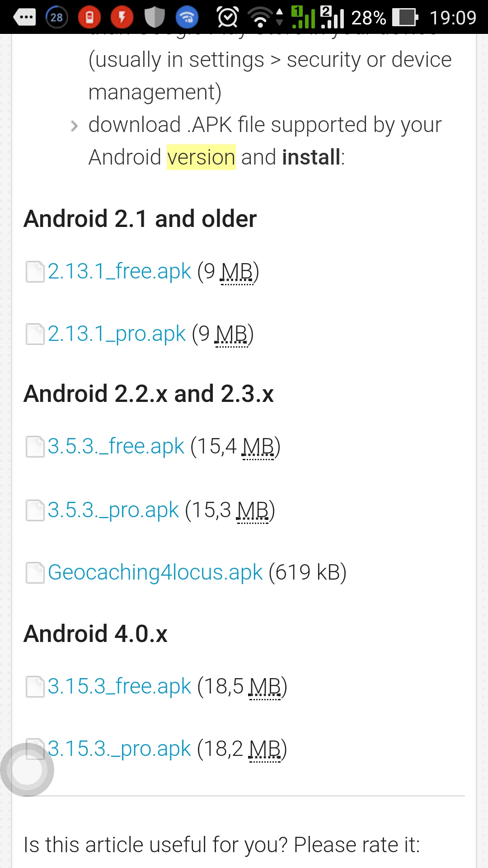The image size is (488, 868).
Task: Tap the red lightning bolt notification icon
Action: pyautogui.click(x=122, y=17)
